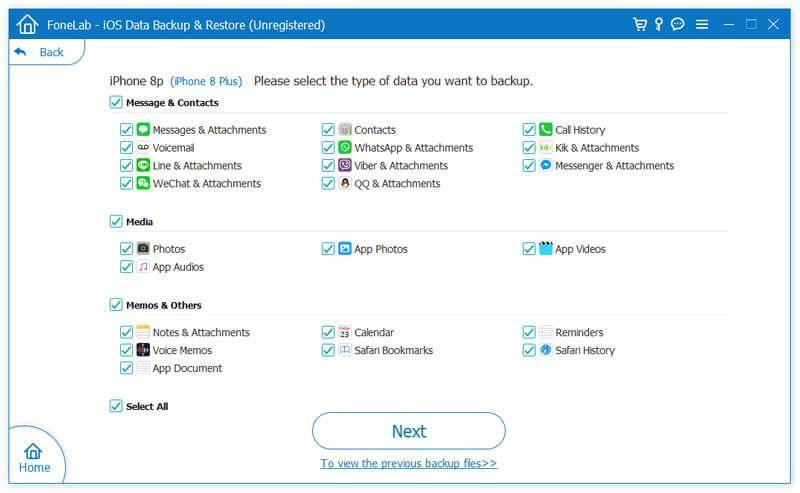Click the App Videos clapperboard icon
The image size is (800, 493).
(x=546, y=248)
